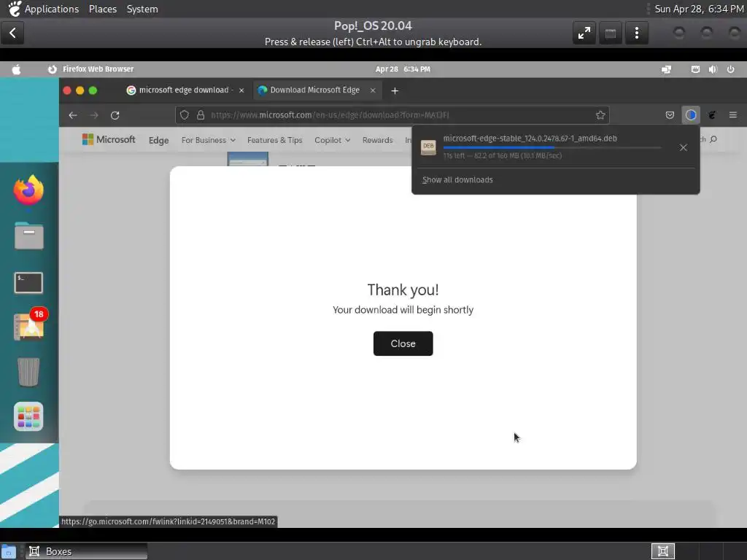Launch Terminal from the dock

(x=28, y=283)
